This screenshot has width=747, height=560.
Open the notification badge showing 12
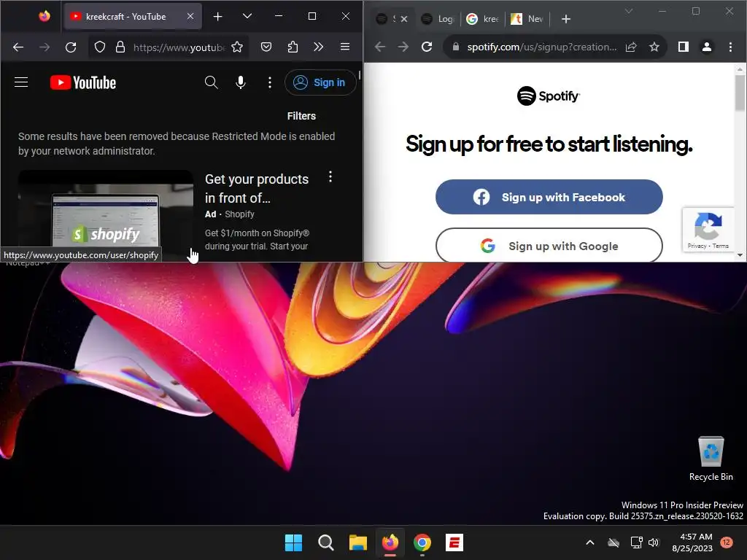click(x=726, y=542)
